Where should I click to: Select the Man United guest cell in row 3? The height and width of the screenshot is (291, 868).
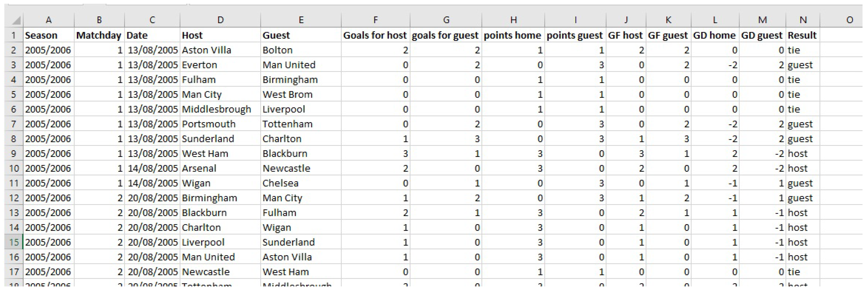click(x=289, y=65)
